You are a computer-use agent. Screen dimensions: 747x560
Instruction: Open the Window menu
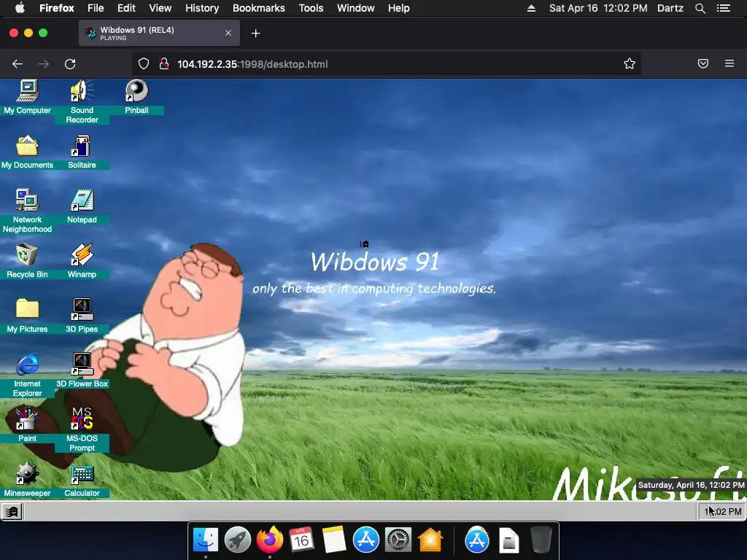356,8
